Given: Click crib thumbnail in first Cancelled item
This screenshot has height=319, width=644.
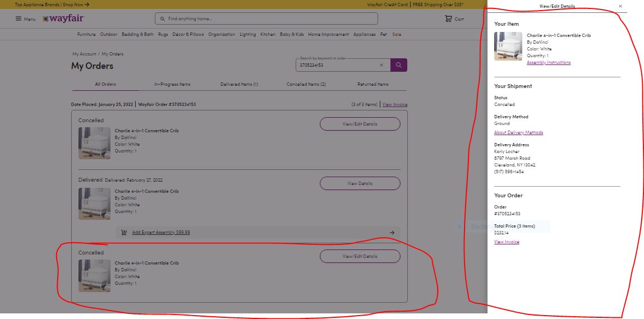Looking at the screenshot, I should [94, 143].
